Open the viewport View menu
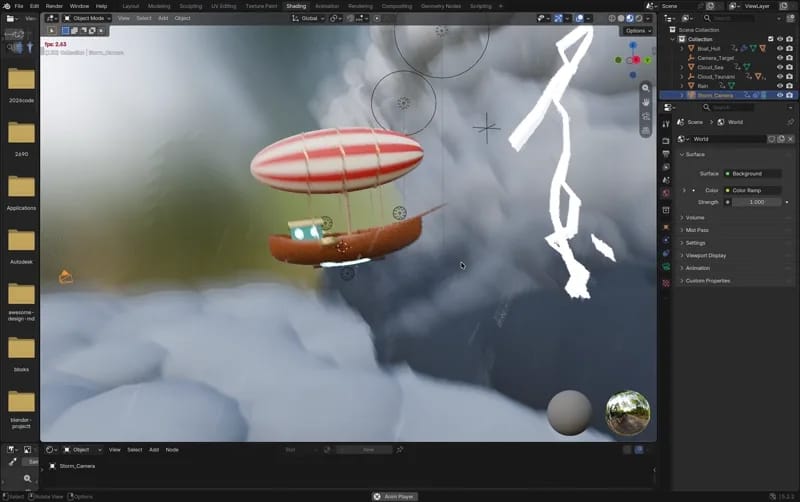 (x=123, y=18)
